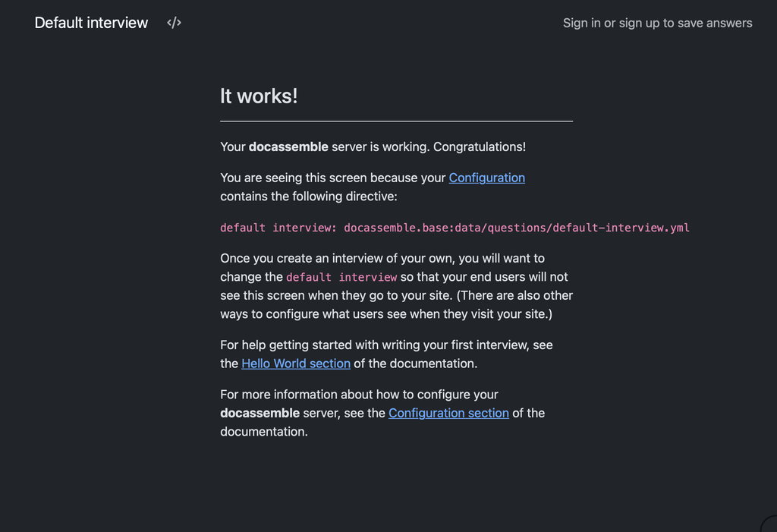This screenshot has width=777, height=532.
Task: Click the It works! heading
Action: 258,96
